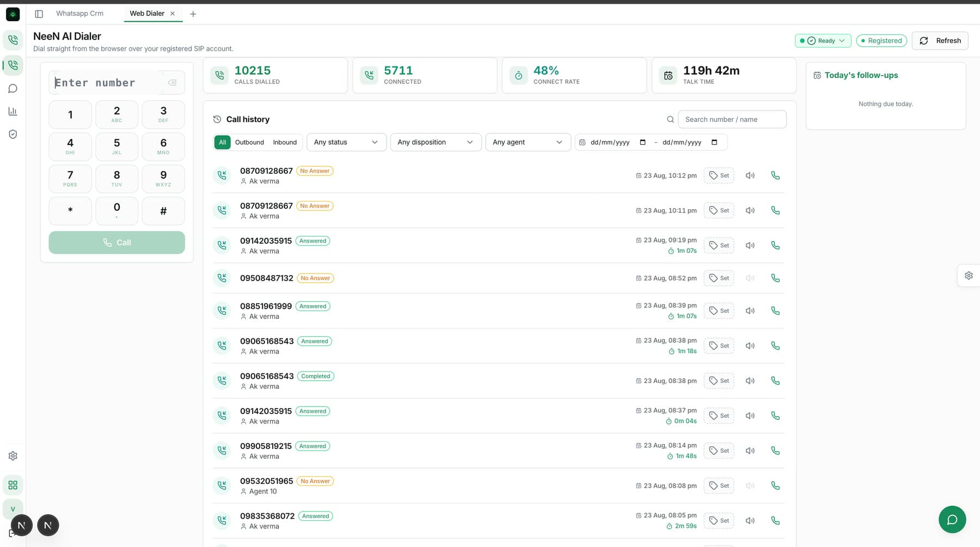Click the "5711" connected figure
Screen dimensions: 980x547
(399, 70)
